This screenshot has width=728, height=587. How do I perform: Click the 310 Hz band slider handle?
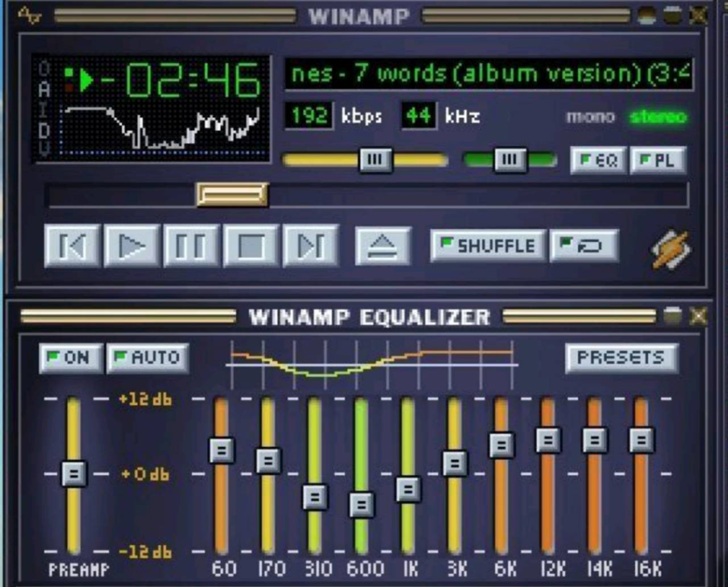click(315, 497)
